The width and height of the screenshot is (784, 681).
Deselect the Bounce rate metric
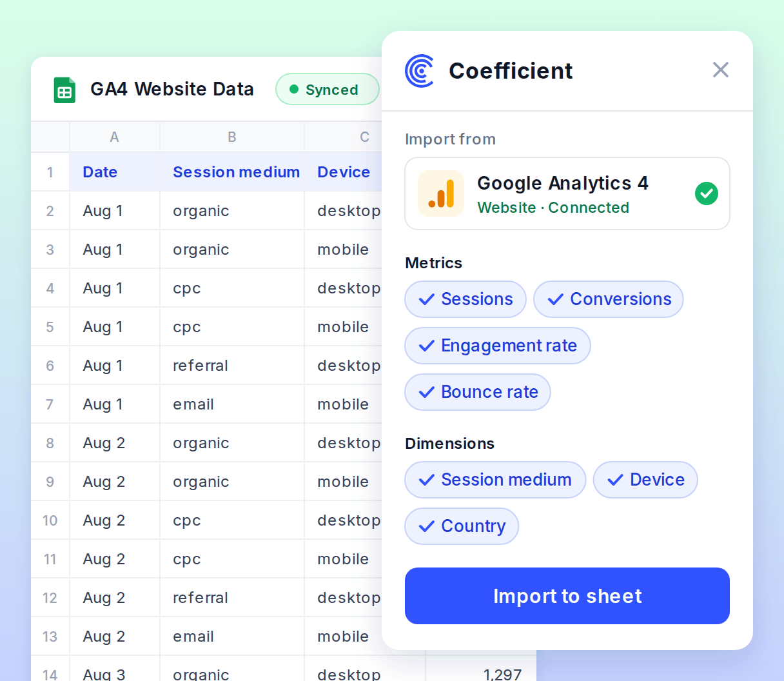(x=478, y=392)
